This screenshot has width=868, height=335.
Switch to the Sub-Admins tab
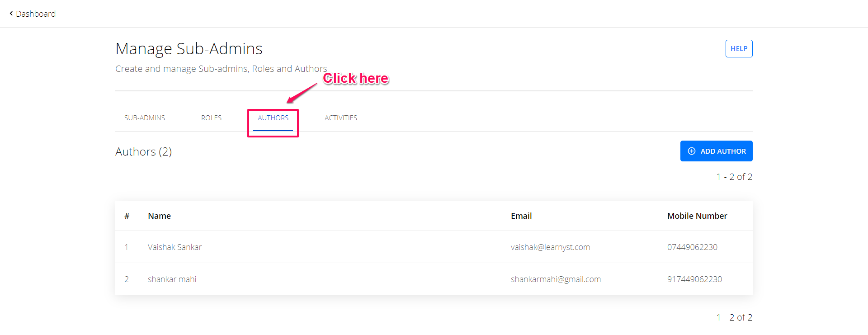145,118
